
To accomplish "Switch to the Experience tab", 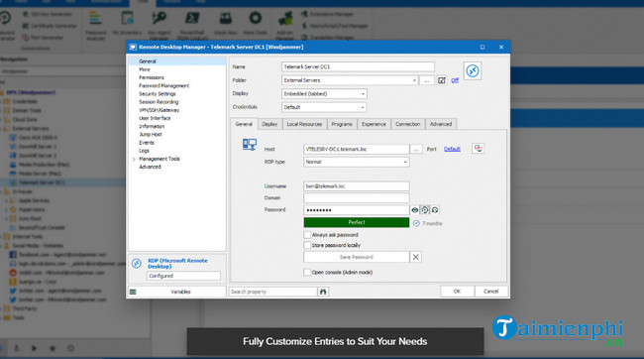I will [374, 124].
